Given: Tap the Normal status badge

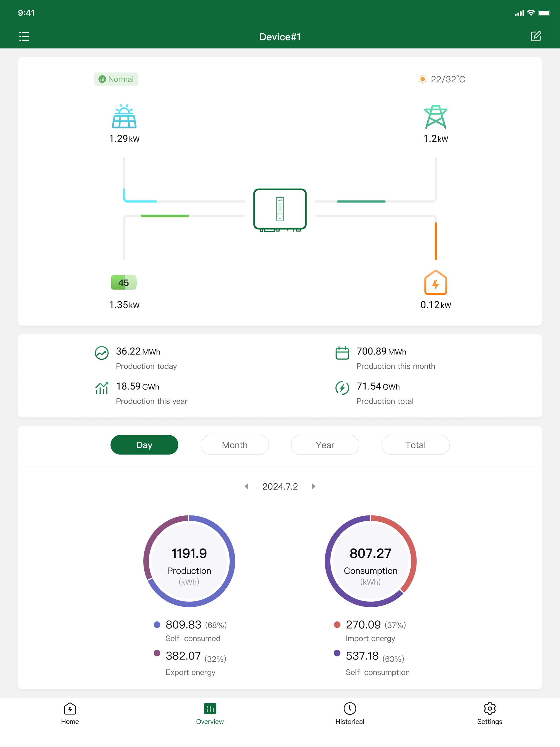Looking at the screenshot, I should tap(116, 79).
